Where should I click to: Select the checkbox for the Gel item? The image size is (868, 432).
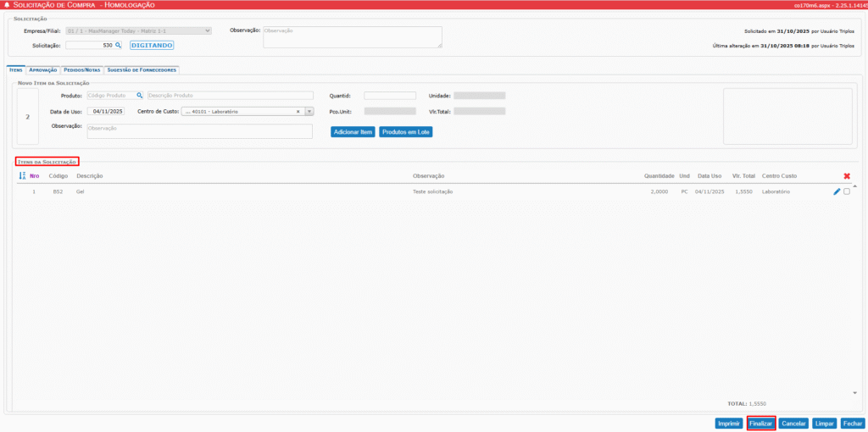point(846,191)
